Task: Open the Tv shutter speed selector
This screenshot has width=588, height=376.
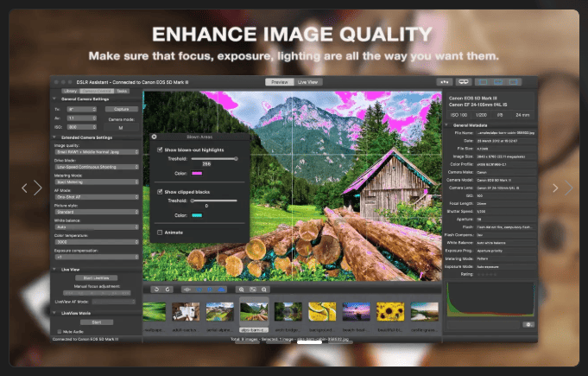Action: pyautogui.click(x=82, y=109)
